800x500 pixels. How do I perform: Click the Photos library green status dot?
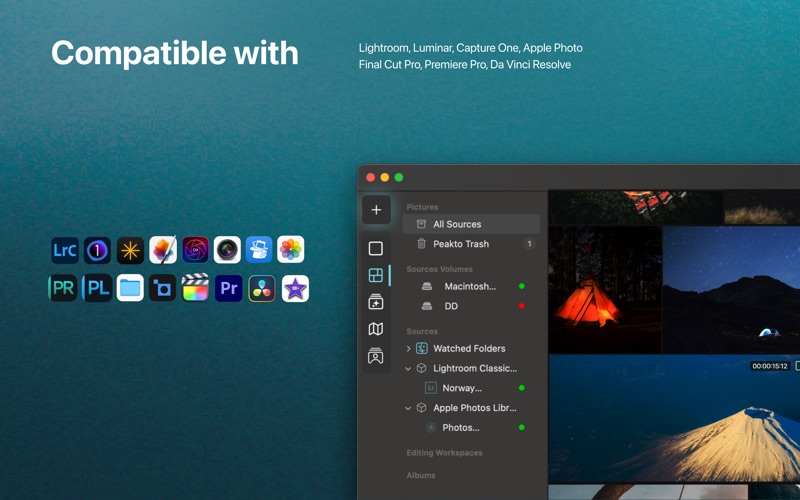521,428
